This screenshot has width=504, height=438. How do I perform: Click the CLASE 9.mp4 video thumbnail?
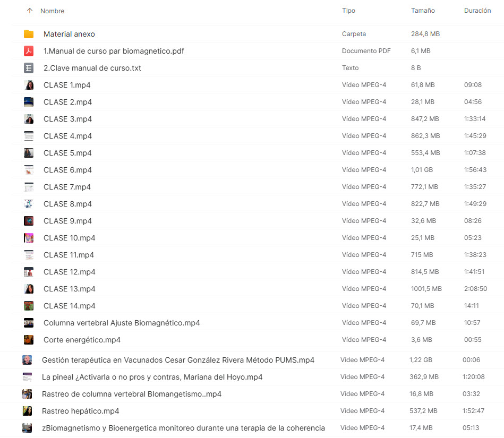point(29,221)
